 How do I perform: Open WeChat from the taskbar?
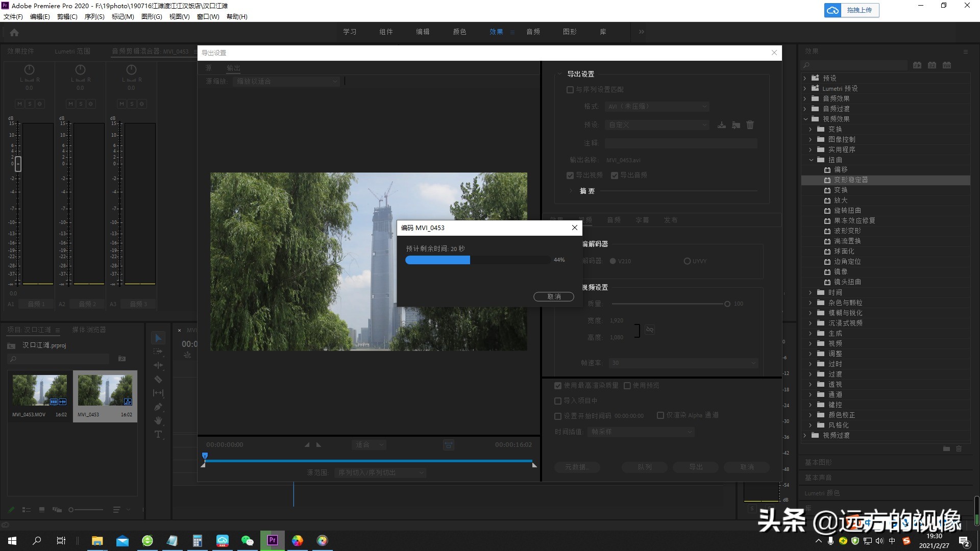[248, 540]
